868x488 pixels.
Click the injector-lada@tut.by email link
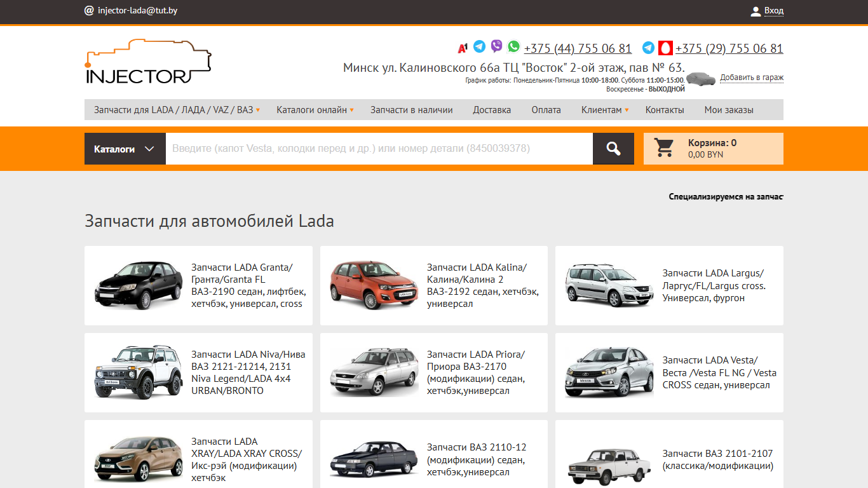137,11
